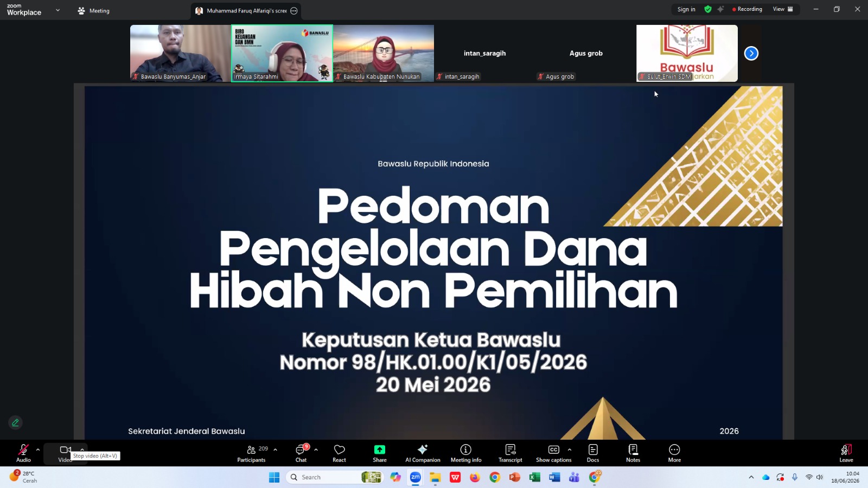Image resolution: width=868 pixels, height=488 pixels.
Task: Open AI Companion
Action: coord(423,453)
